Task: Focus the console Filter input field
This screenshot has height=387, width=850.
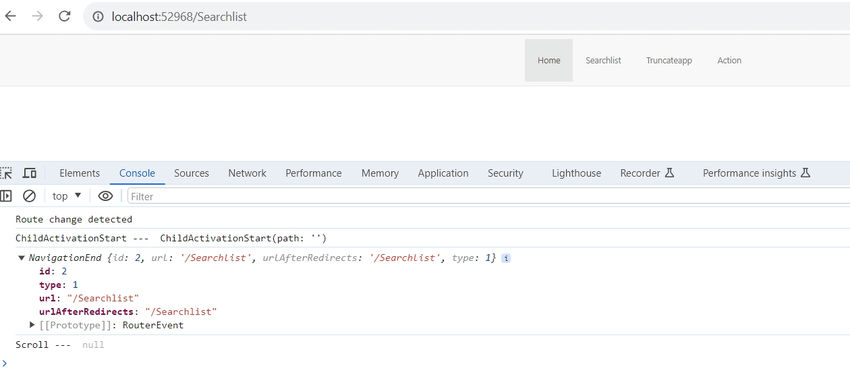Action: click(x=488, y=196)
